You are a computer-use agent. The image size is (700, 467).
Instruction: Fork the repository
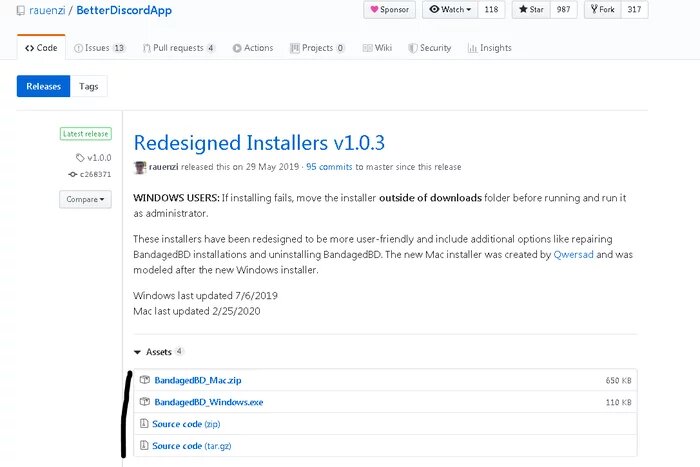602,9
